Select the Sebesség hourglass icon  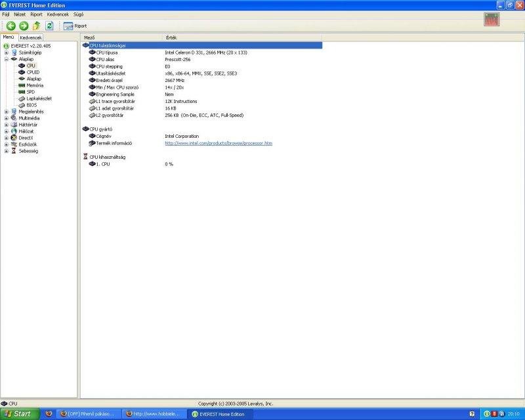click(14, 151)
